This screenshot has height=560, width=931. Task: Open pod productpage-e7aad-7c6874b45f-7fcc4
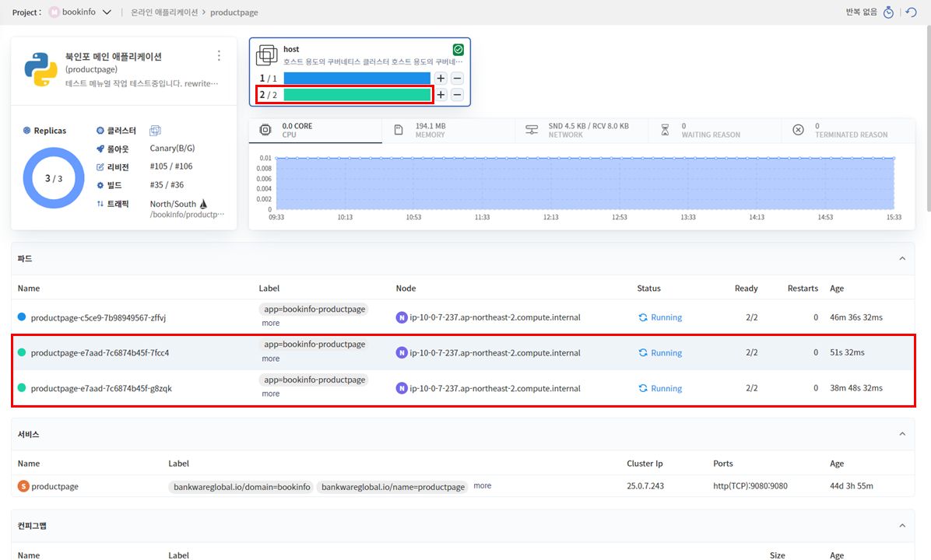[x=100, y=352]
